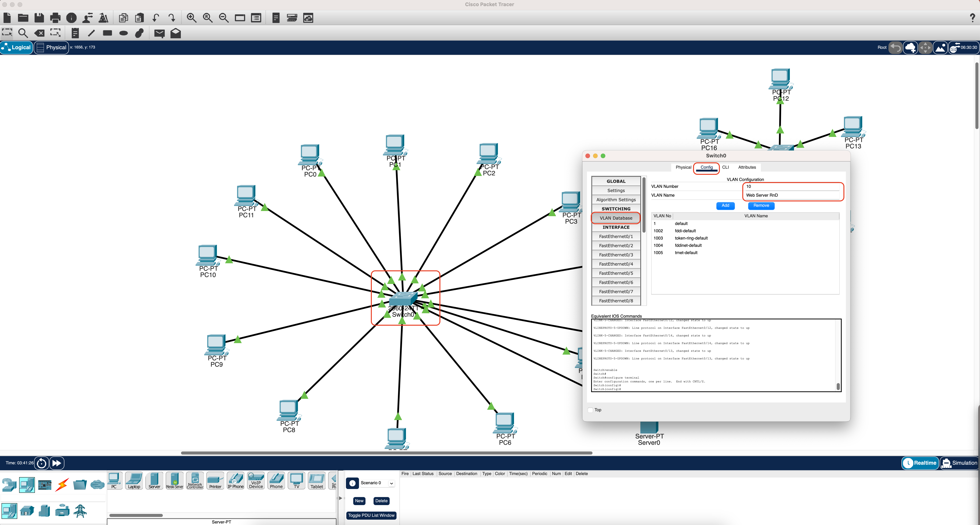Click Remove VLAN button

pyautogui.click(x=761, y=206)
